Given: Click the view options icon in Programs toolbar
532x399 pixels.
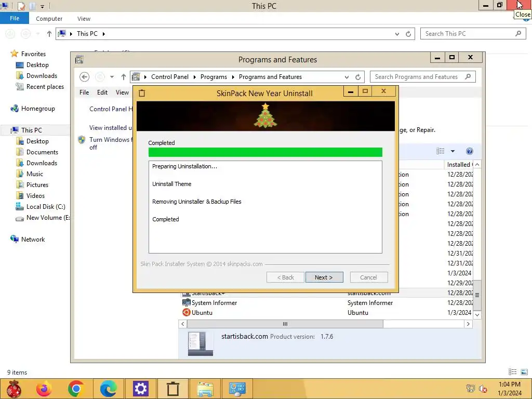Looking at the screenshot, I should tap(440, 151).
